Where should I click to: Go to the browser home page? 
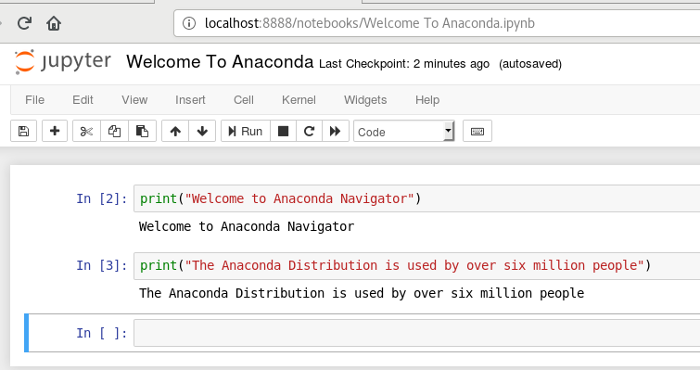coord(54,23)
